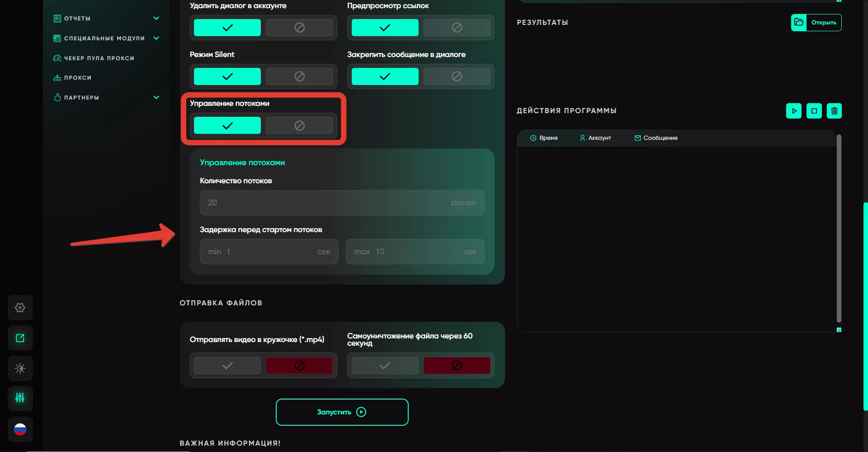Image resolution: width=868 pixels, height=452 pixels.
Task: Click the Открыть results button
Action: click(x=816, y=22)
